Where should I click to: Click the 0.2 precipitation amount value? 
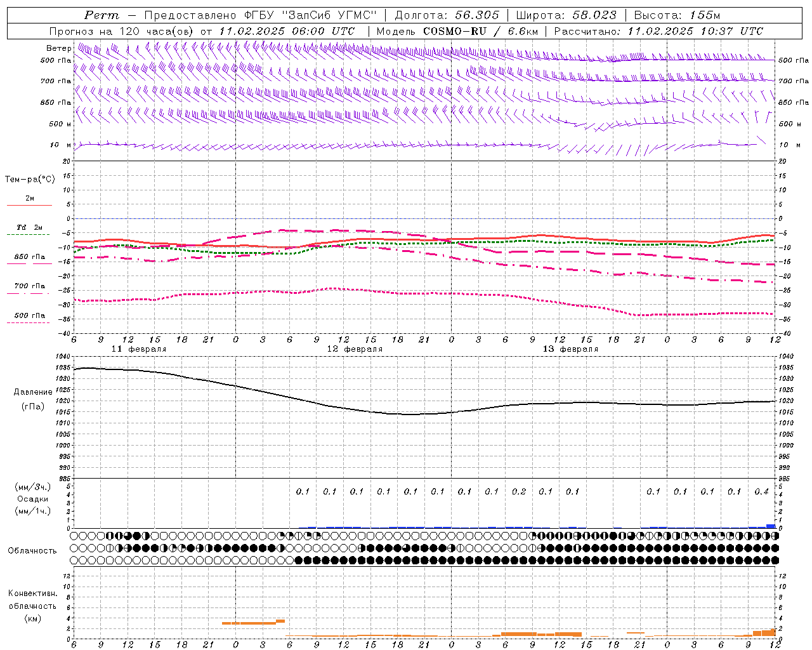(x=519, y=492)
